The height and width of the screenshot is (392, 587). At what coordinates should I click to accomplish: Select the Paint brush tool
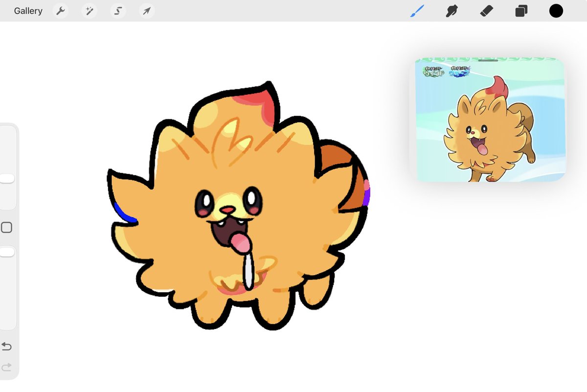pos(417,11)
